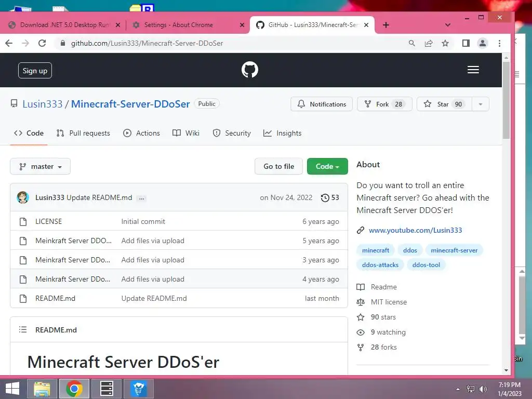Open the master branch dropdown
532x399 pixels.
point(41,166)
